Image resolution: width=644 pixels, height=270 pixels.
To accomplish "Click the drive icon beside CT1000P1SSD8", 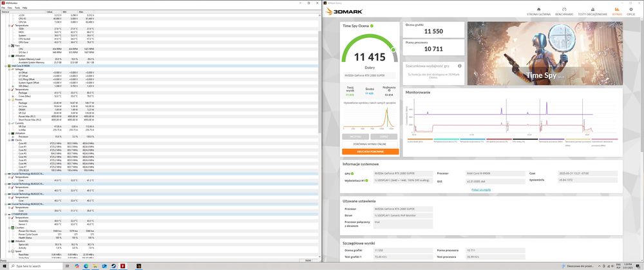I will (9, 214).
